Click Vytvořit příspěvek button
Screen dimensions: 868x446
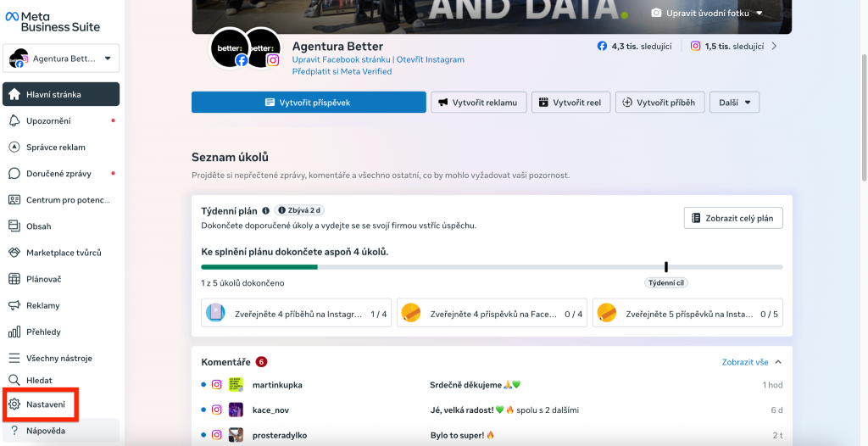pyautogui.click(x=309, y=103)
